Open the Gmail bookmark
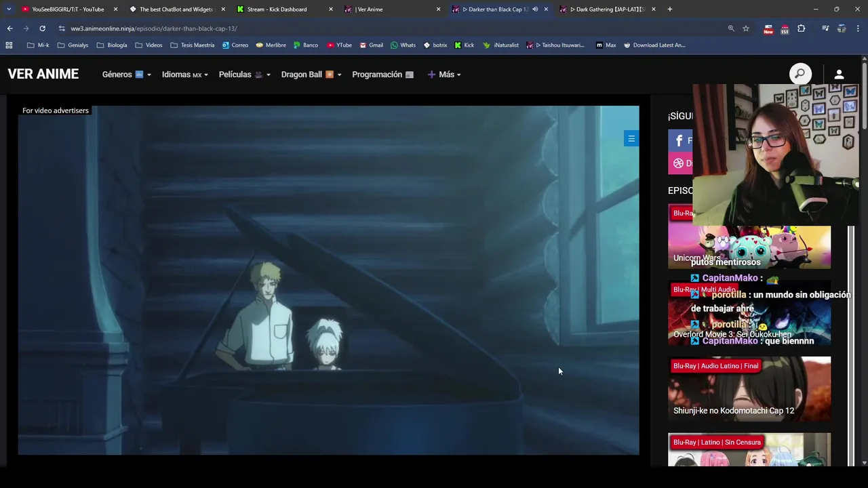The height and width of the screenshot is (488, 868). pos(371,45)
